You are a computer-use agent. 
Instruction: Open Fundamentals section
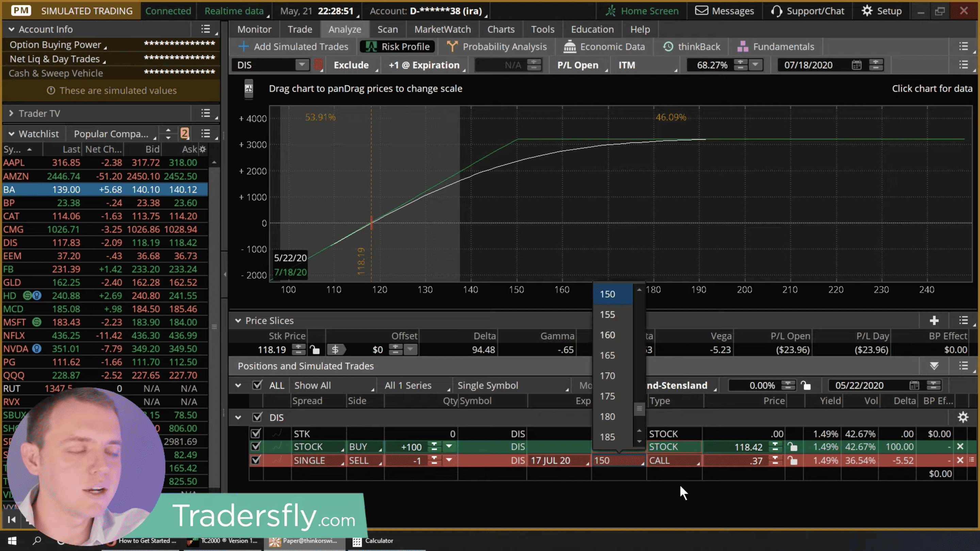click(776, 47)
